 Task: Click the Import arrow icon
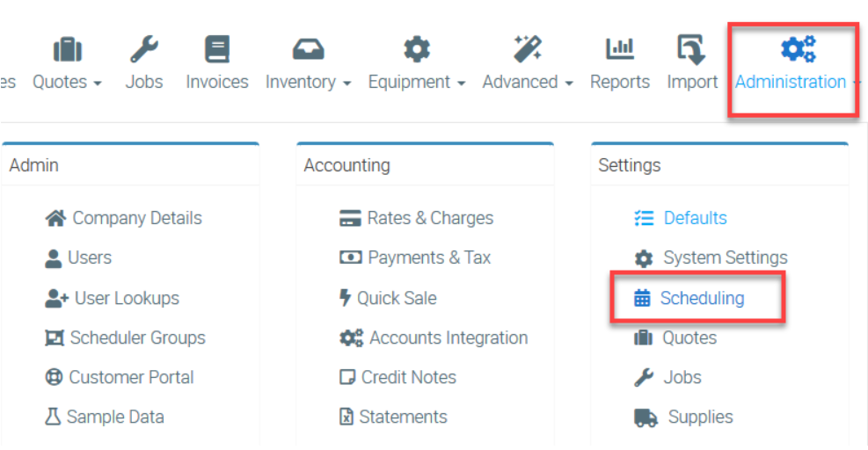(692, 49)
